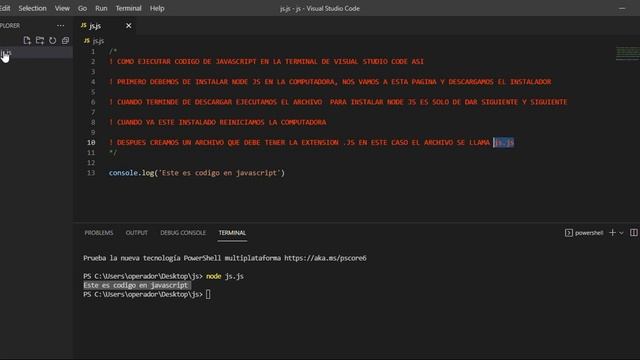Select the Terminal panel tab
This screenshot has width=640, height=360.
tap(232, 233)
